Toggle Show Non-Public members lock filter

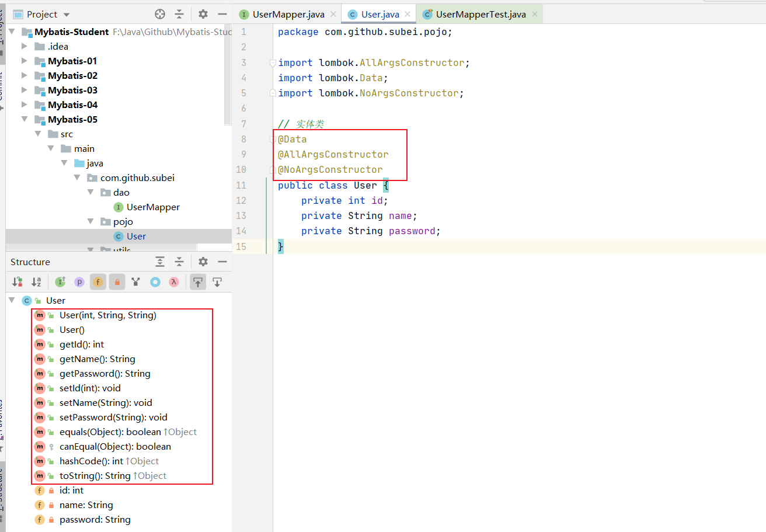click(x=117, y=282)
